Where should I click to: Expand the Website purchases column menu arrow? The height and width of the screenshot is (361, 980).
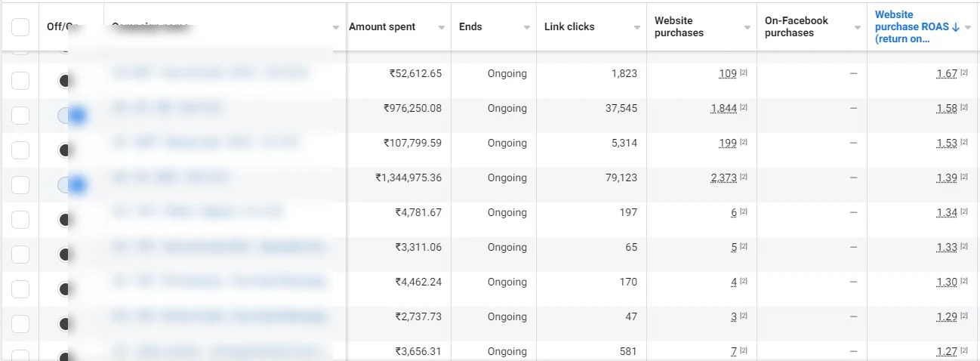point(747,27)
